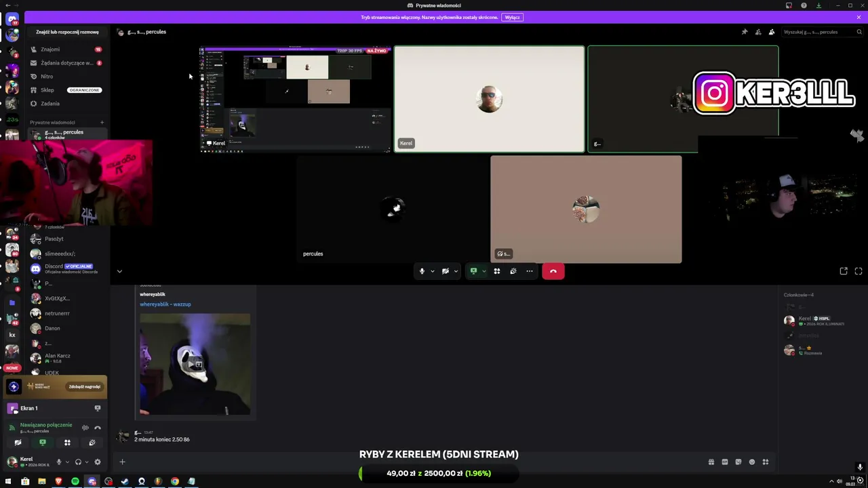This screenshot has height=488, width=868.
Task: Toggle screen share in sidebar voice panel
Action: tap(43, 443)
